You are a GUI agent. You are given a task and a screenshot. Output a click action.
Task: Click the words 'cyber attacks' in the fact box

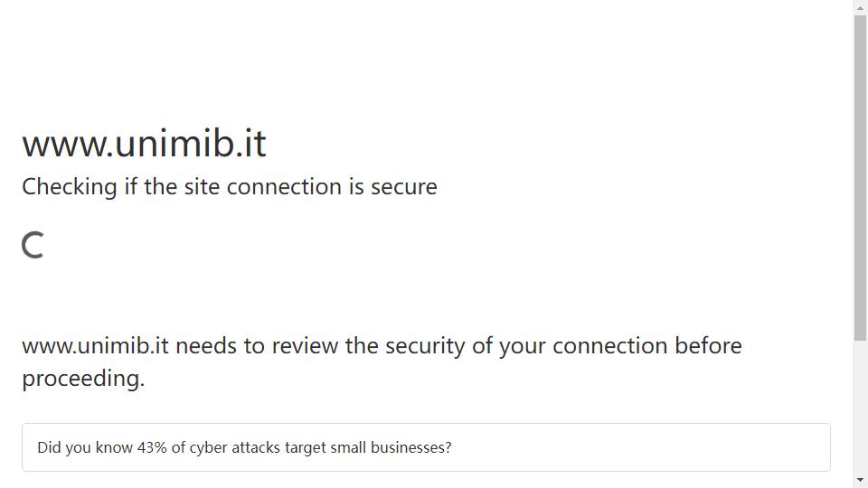(x=235, y=447)
